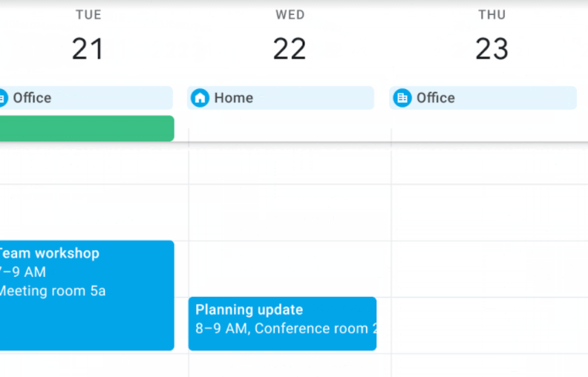Open the green all-day event on Tuesday
588x377 pixels.
pyautogui.click(x=87, y=128)
